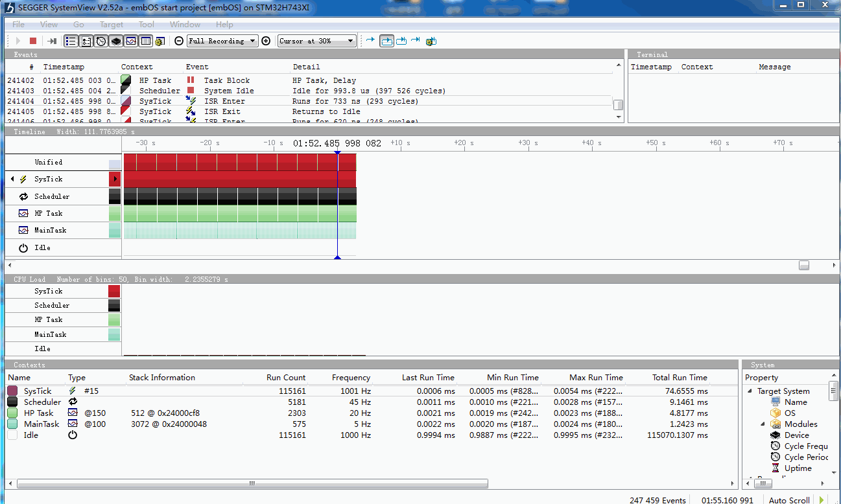Open the Help menu
The width and height of the screenshot is (841, 504).
224,25
